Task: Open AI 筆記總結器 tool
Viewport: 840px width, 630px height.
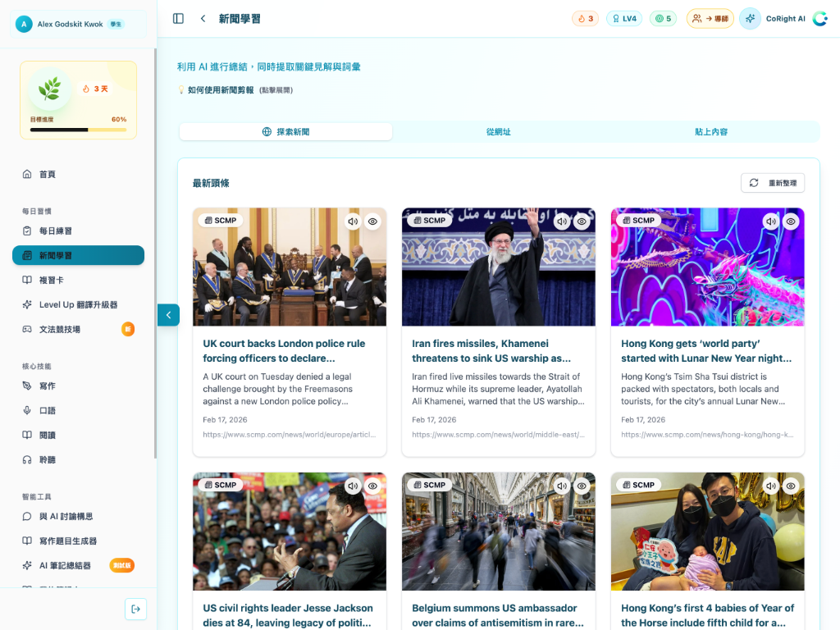Action: point(78,566)
